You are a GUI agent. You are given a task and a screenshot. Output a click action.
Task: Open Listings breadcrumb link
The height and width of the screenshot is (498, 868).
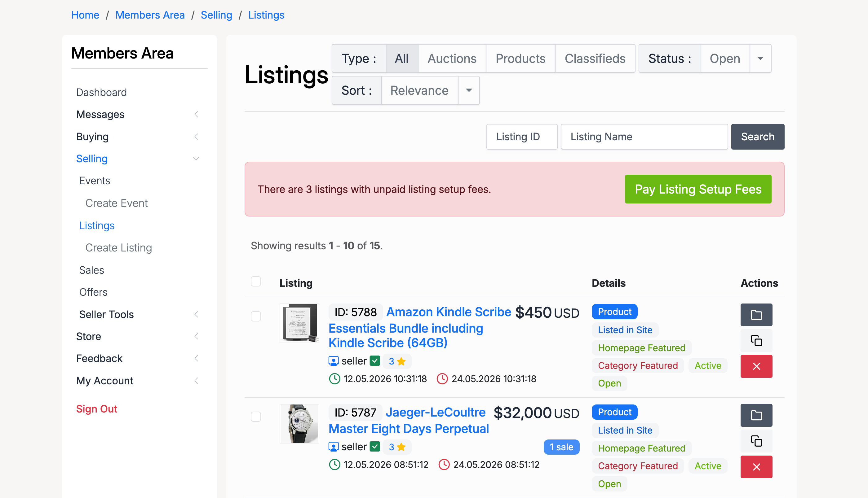(x=266, y=15)
